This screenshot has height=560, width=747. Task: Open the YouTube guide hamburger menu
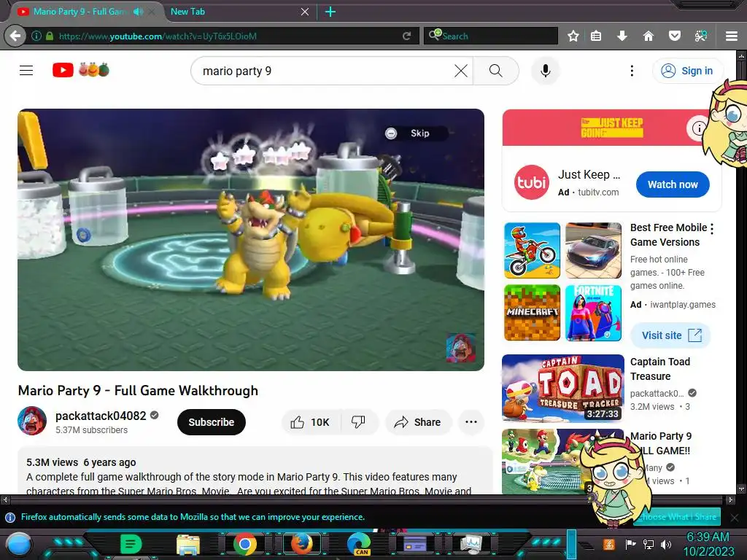[26, 71]
